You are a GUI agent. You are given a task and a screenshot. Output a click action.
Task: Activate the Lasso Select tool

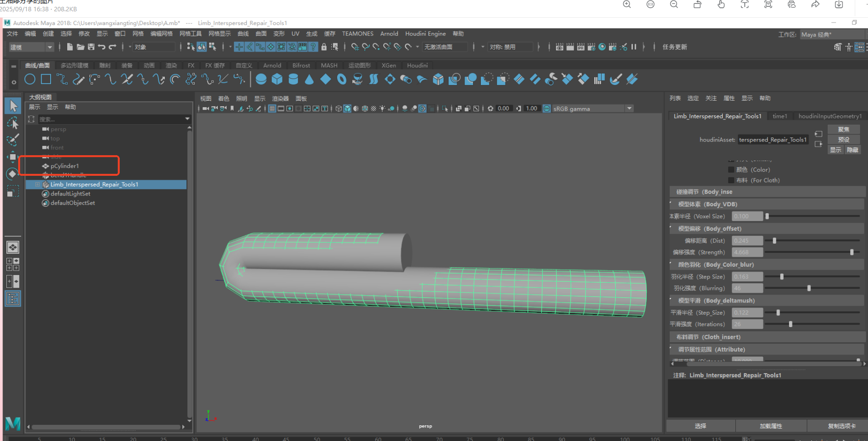tap(13, 123)
